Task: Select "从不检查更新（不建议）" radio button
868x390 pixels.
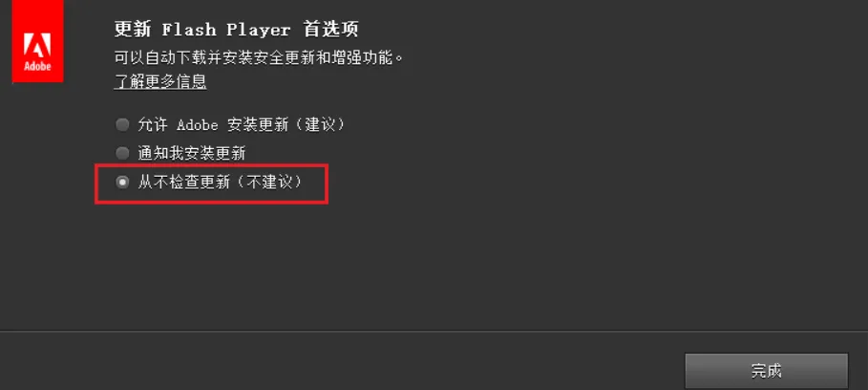Action: [122, 182]
